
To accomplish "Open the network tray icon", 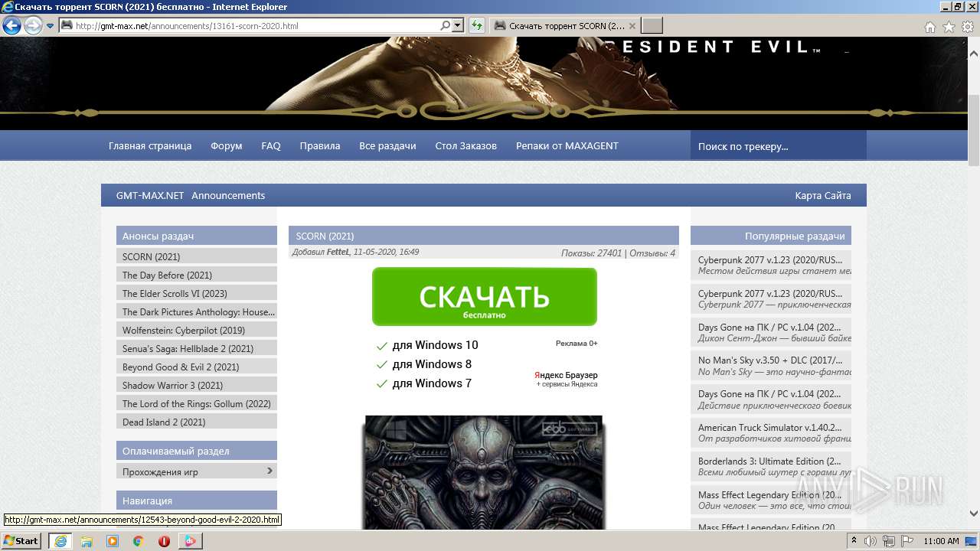I will tap(888, 541).
